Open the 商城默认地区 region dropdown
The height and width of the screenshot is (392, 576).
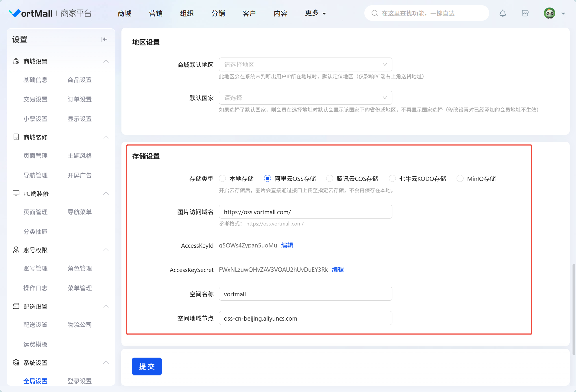click(305, 64)
